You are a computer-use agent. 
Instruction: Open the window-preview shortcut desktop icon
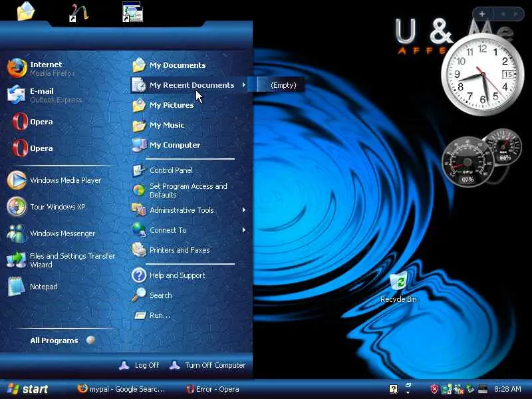[132, 12]
